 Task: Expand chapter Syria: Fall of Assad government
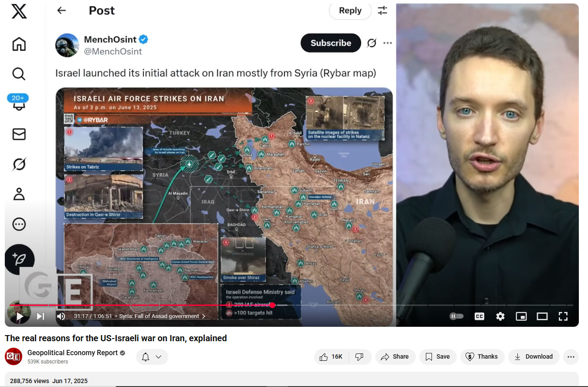coord(162,316)
